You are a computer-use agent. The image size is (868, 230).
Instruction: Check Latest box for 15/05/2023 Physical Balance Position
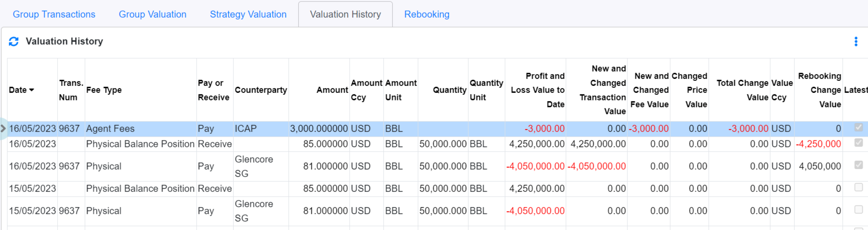tap(858, 187)
